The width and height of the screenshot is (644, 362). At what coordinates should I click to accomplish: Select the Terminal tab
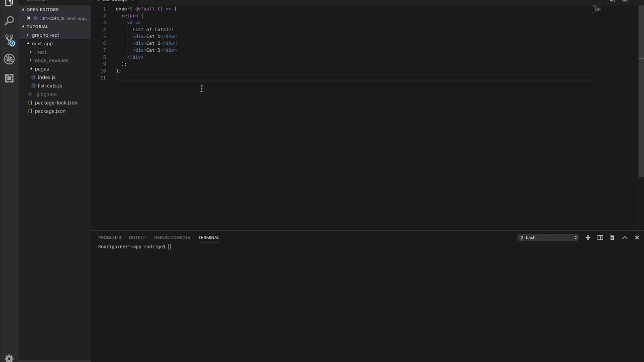tap(209, 237)
